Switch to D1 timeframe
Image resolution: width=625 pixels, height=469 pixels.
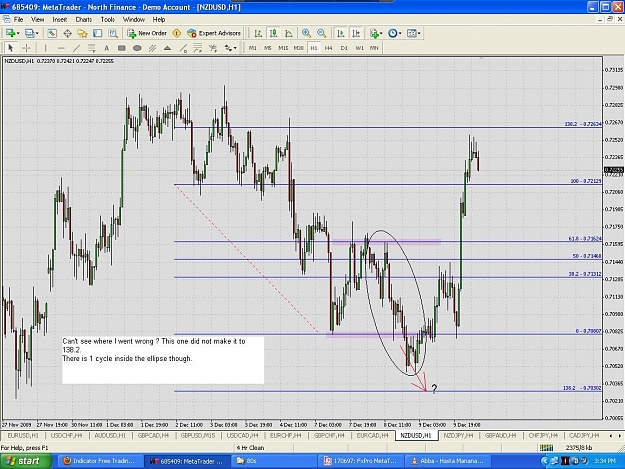tap(344, 48)
